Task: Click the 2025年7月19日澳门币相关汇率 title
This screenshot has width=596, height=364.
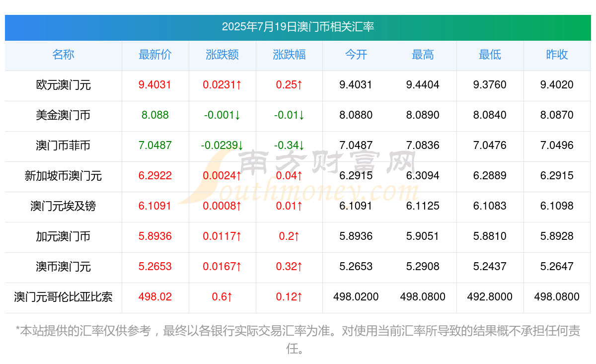Action: click(298, 27)
